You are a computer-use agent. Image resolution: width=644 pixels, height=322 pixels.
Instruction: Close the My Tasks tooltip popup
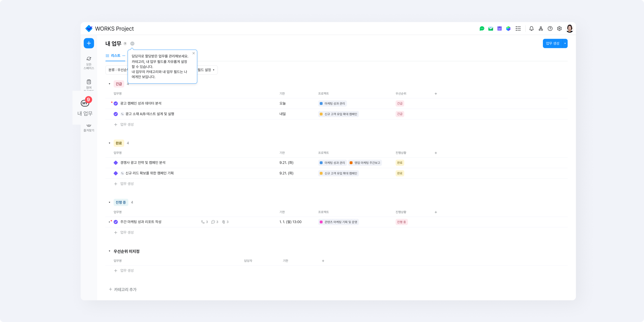pos(193,53)
